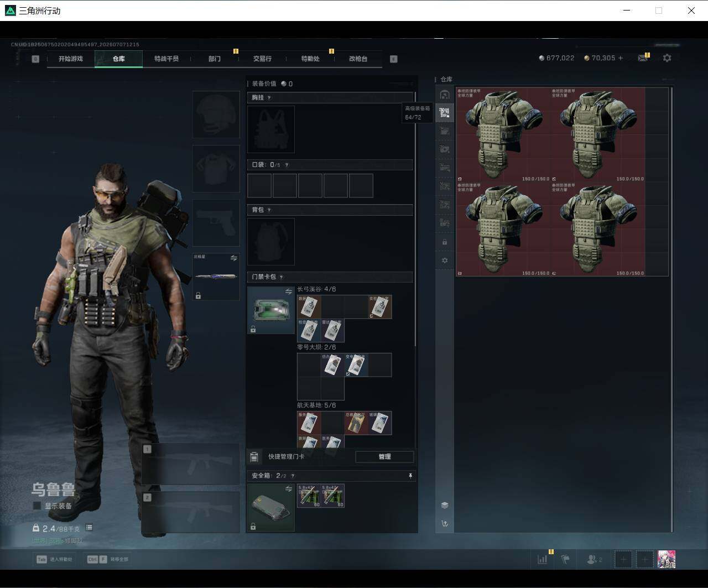The height and width of the screenshot is (588, 708).
Task: Select the 北极星 melee knife slot
Action: click(x=216, y=277)
